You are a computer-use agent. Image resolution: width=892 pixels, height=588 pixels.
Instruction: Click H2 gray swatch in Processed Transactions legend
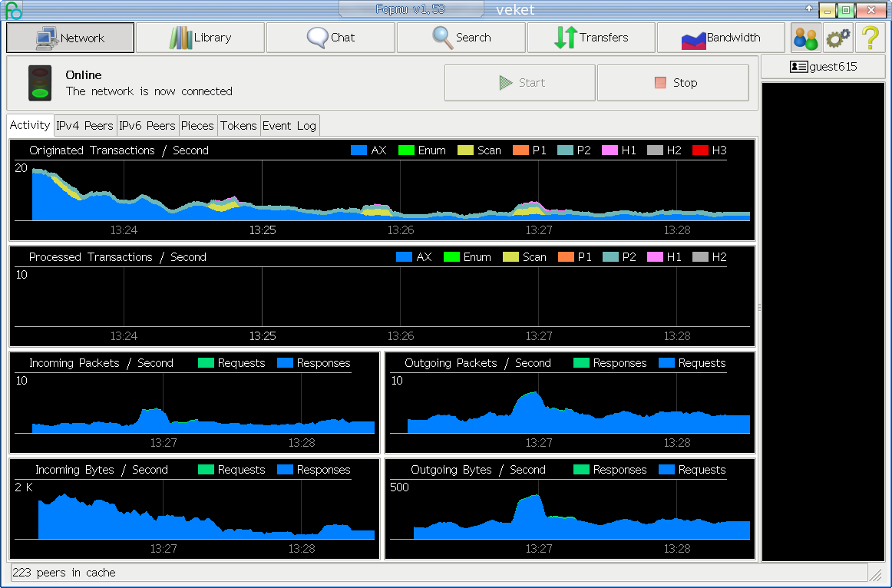click(x=700, y=257)
